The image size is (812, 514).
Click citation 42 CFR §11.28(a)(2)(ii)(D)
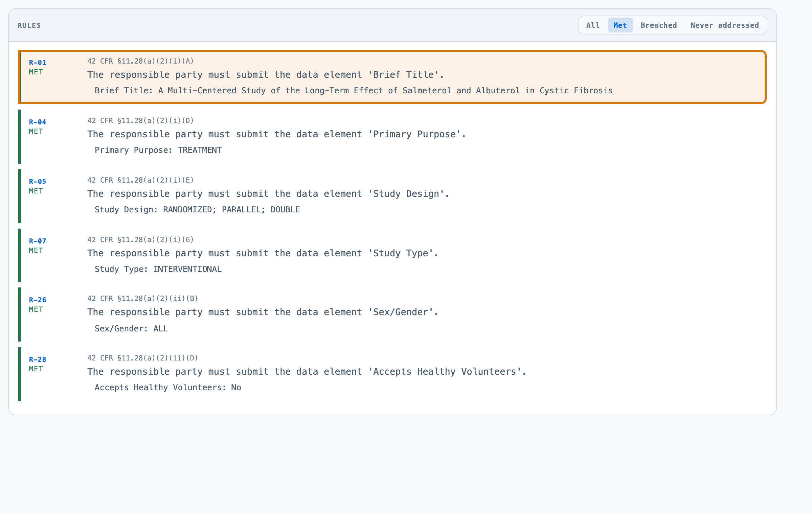click(142, 358)
